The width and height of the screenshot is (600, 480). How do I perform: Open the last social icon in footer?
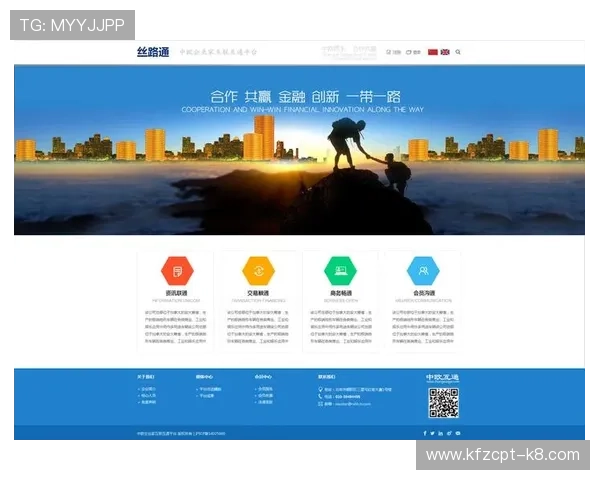click(x=458, y=433)
